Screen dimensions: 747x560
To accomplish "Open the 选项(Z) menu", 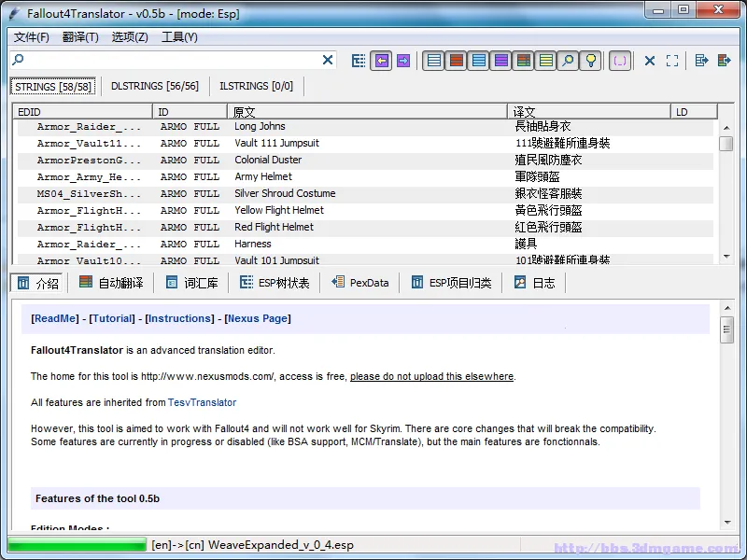I will click(x=130, y=37).
